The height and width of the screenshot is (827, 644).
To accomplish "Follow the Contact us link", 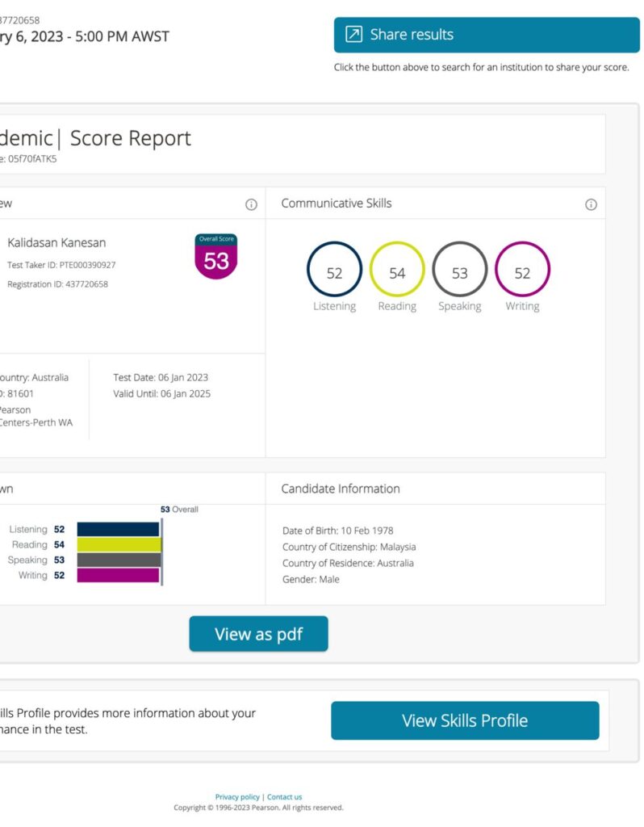I will click(284, 797).
